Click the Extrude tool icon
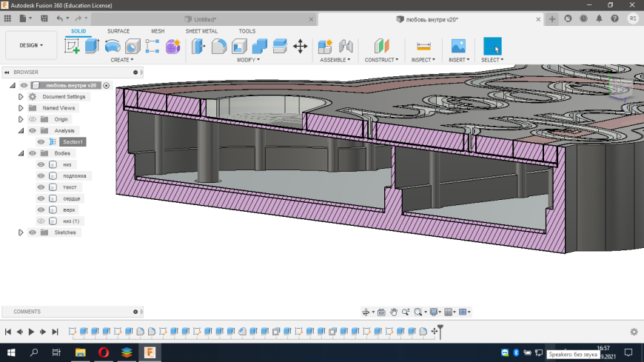 [x=92, y=46]
